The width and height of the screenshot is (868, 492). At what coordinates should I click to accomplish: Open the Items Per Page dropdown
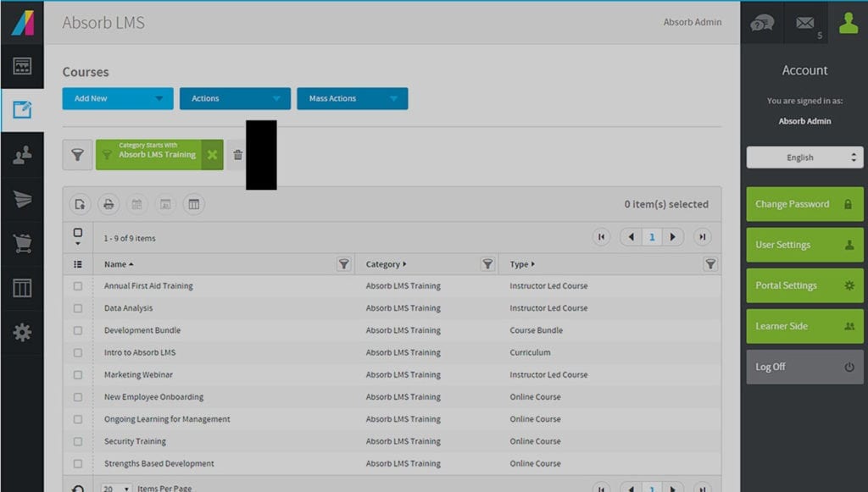coord(116,488)
